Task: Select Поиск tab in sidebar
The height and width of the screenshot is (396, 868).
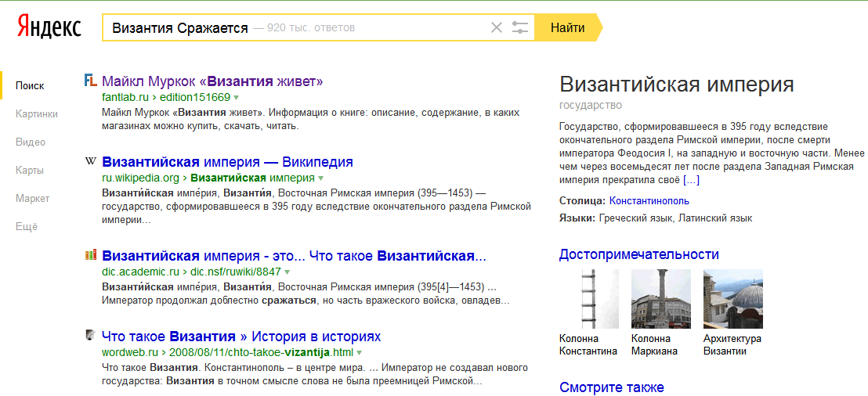Action: 30,86
